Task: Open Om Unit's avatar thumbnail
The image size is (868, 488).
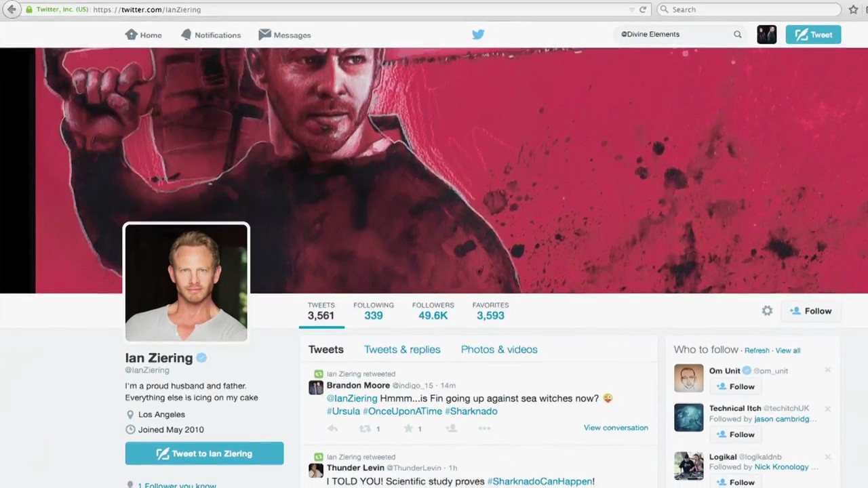Action: 688,378
